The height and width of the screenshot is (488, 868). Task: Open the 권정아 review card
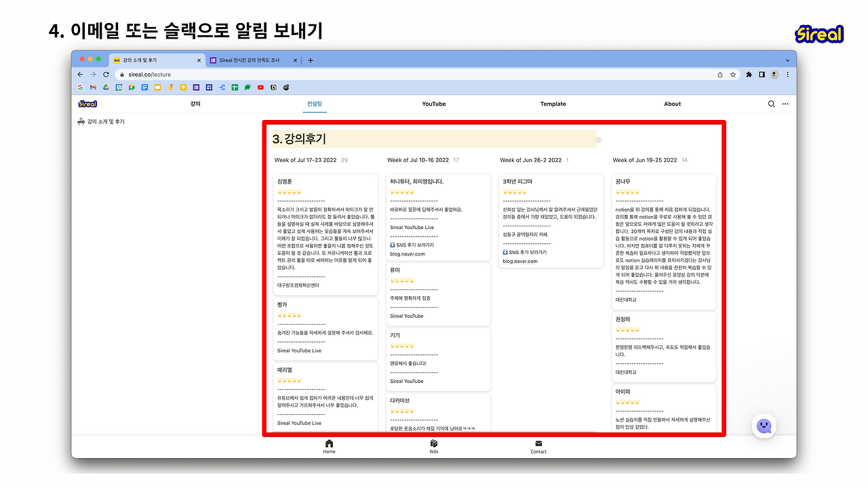coord(665,346)
